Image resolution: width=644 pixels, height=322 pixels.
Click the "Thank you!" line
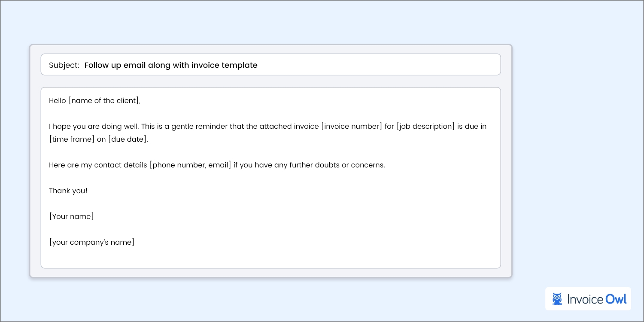68,191
